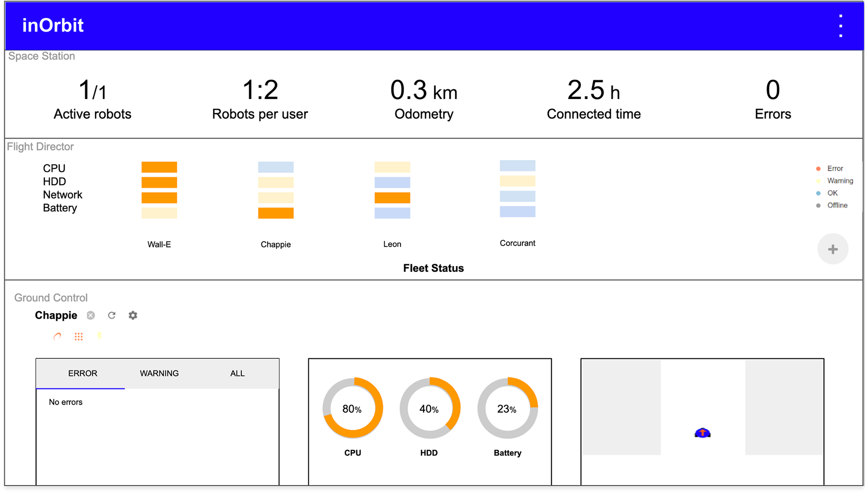Click the Odometry 0.3 km stat
Image resolution: width=868 pixels, height=494 pixels.
tap(424, 99)
